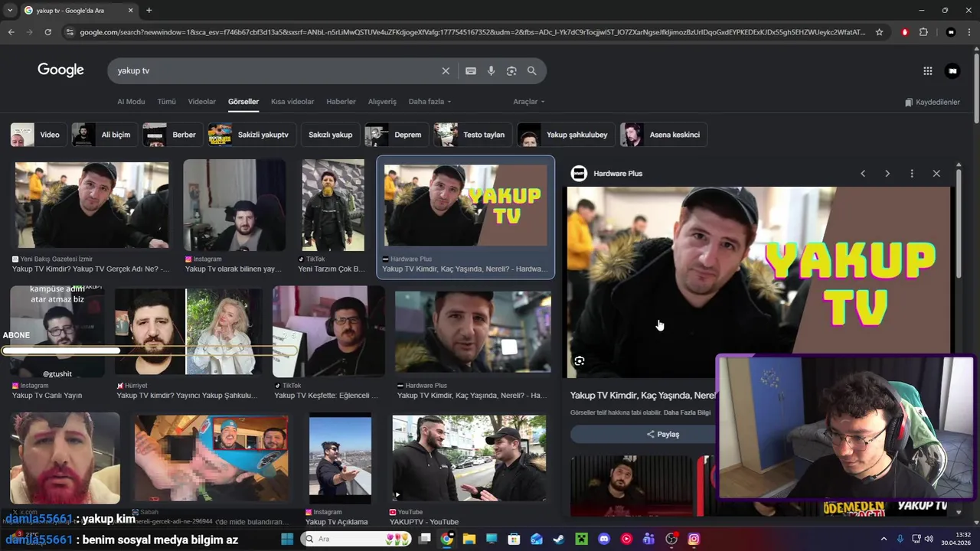Image resolution: width=980 pixels, height=551 pixels.
Task: Select the Görseller tab
Action: [x=243, y=101]
